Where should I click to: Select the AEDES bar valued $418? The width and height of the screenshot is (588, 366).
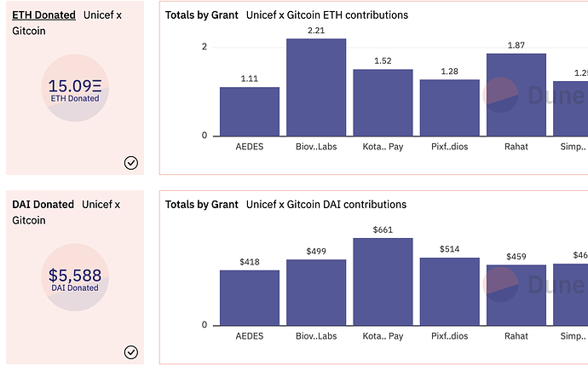[250, 298]
